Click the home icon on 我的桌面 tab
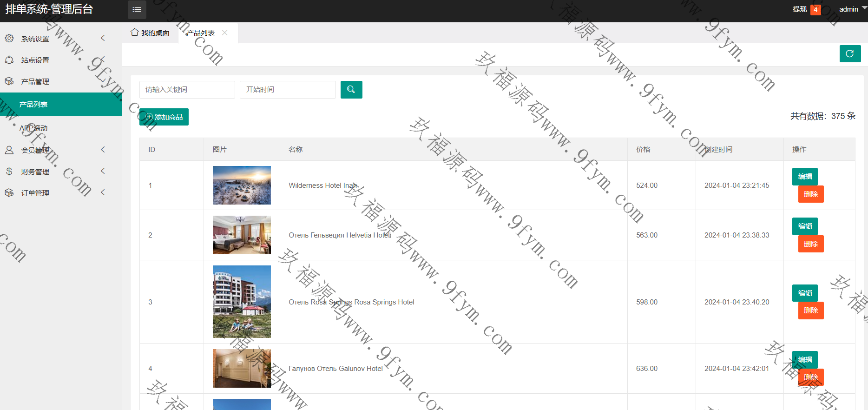 tap(135, 33)
